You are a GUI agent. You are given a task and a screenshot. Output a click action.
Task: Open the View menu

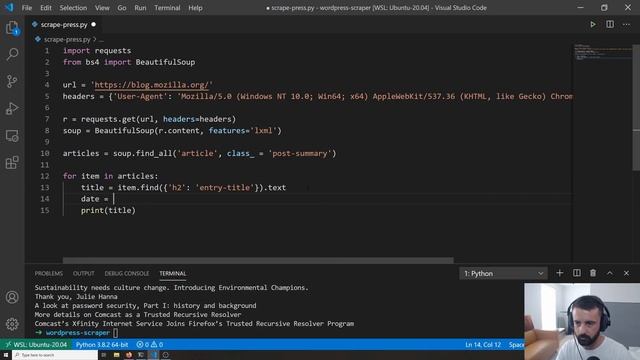tap(102, 8)
